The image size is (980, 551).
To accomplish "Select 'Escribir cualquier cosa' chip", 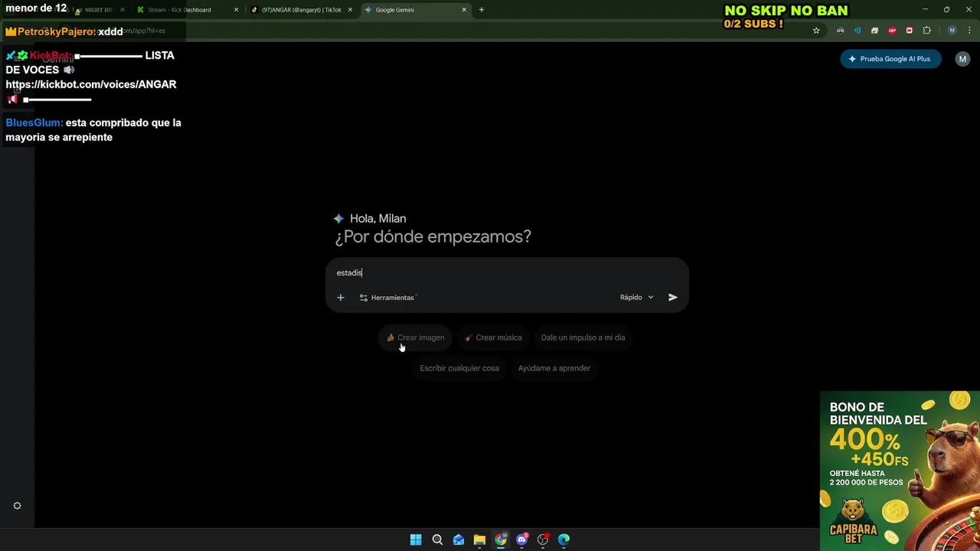I will click(459, 368).
